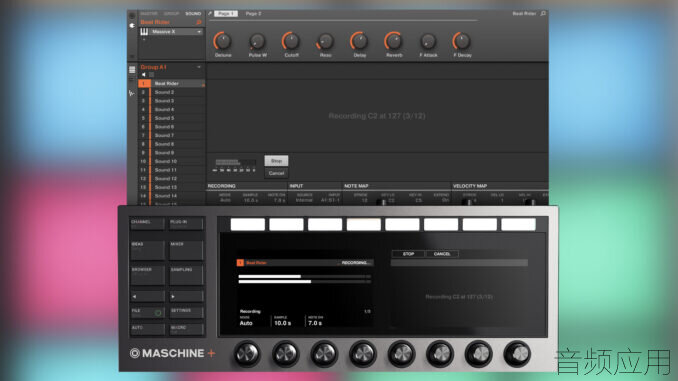The image size is (678, 381).
Task: Toggle the small square next to speaker icon
Action: click(x=151, y=75)
